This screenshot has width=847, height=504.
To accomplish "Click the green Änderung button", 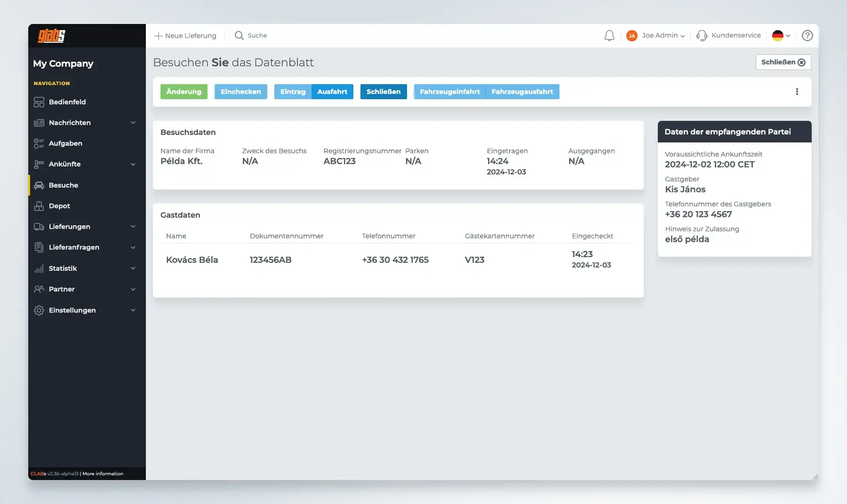I will click(x=184, y=92).
